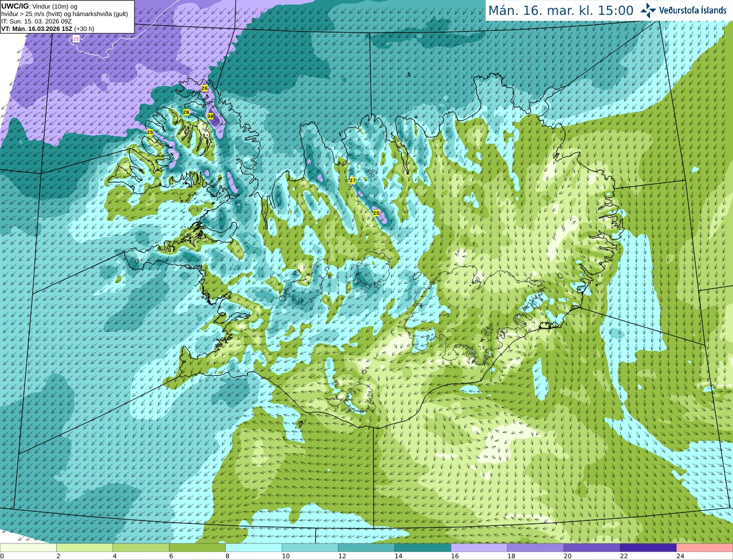The width and height of the screenshot is (733, 560).
Task: Click the yellow 25 marker just below the 27 marker
Action: pyautogui.click(x=376, y=213)
